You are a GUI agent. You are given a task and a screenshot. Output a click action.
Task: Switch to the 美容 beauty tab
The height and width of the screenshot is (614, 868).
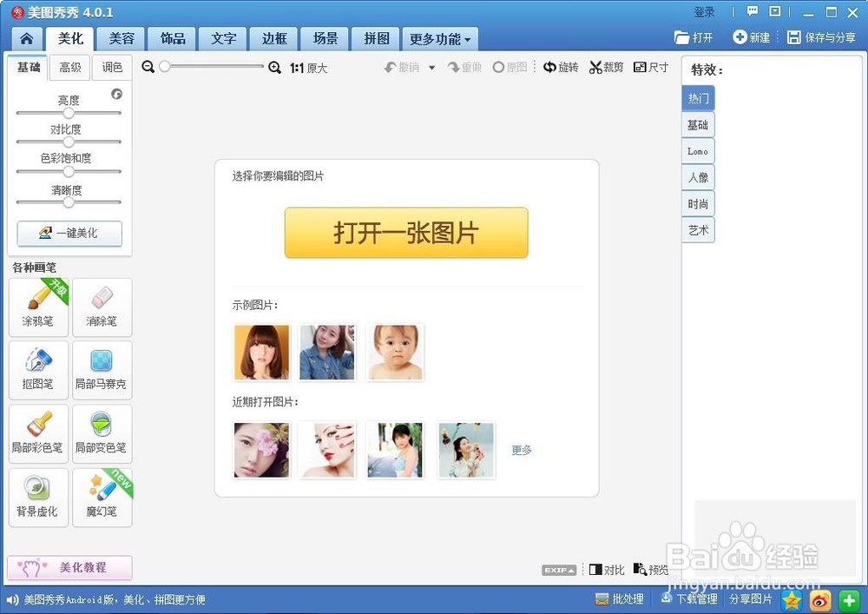(122, 38)
